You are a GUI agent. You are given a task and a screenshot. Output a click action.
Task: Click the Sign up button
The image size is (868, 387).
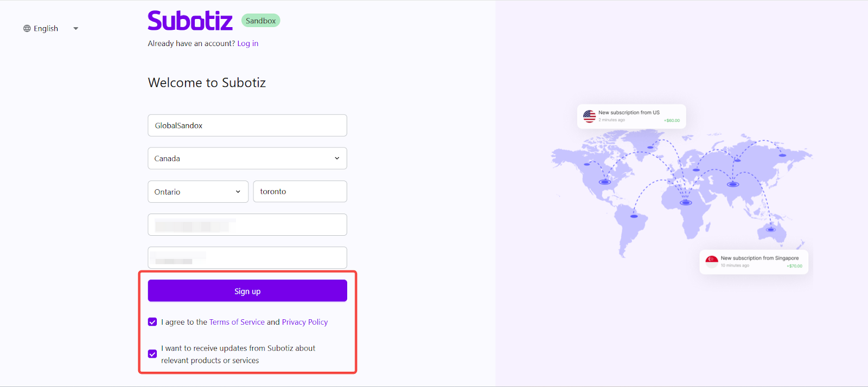pos(247,291)
